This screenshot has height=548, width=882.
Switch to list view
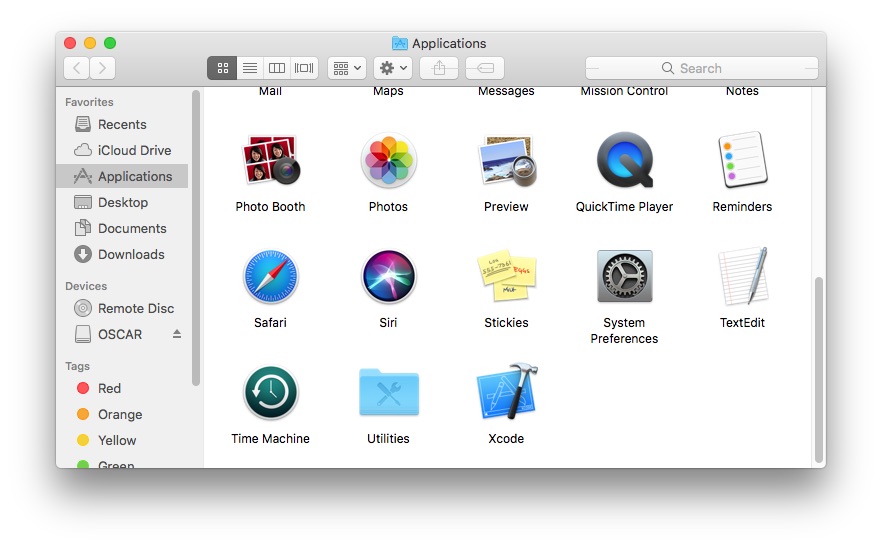[x=250, y=68]
